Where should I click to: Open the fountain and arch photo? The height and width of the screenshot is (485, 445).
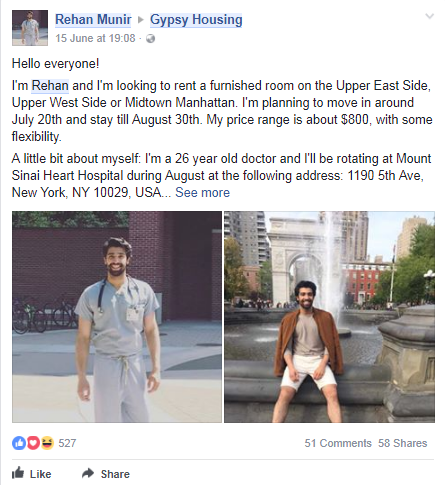pos(329,317)
